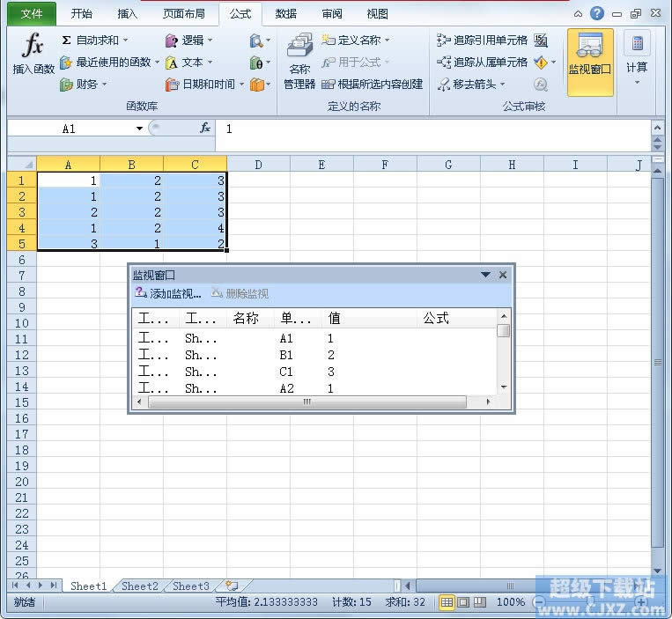Click Add Watch (添加监视) in watch window
The width and height of the screenshot is (672, 619).
pyautogui.click(x=168, y=293)
